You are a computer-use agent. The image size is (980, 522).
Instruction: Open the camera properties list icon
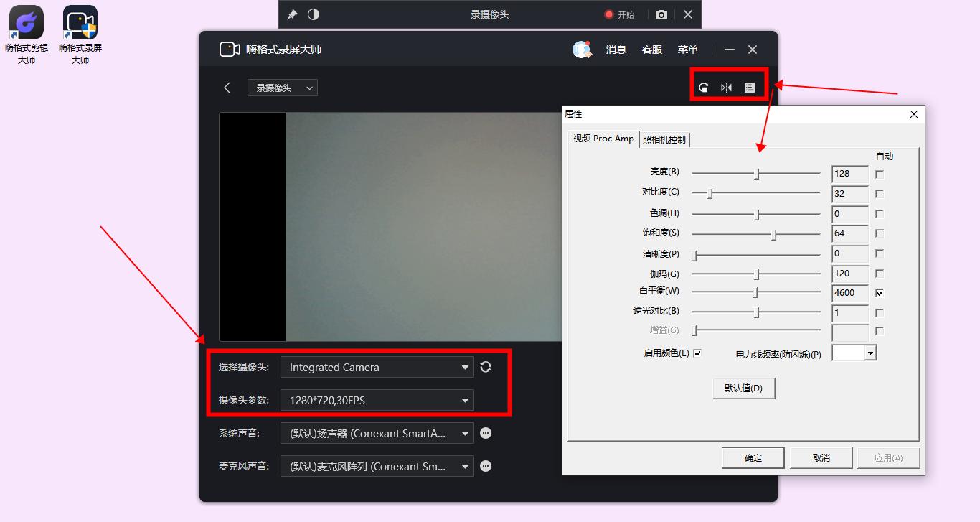(x=750, y=87)
